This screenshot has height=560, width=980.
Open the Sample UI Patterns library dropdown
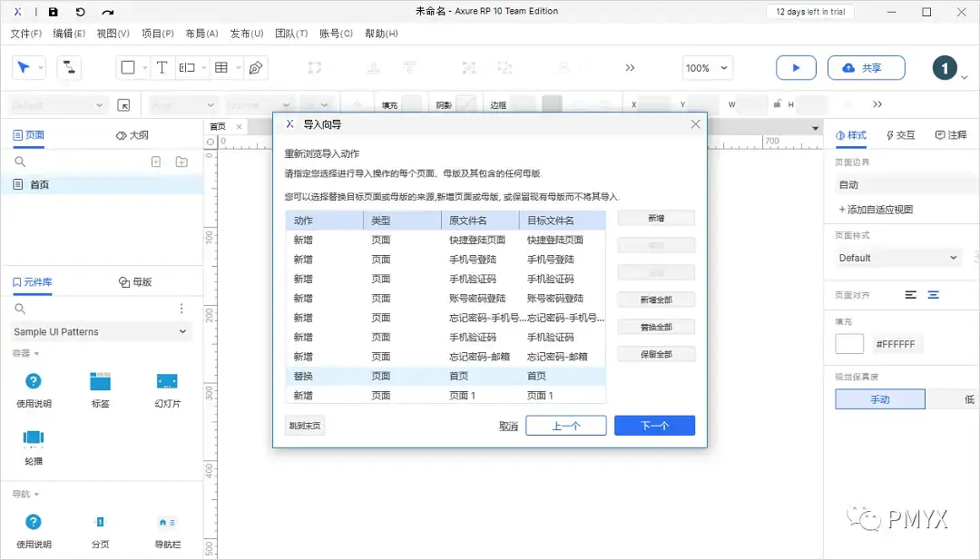[100, 331]
